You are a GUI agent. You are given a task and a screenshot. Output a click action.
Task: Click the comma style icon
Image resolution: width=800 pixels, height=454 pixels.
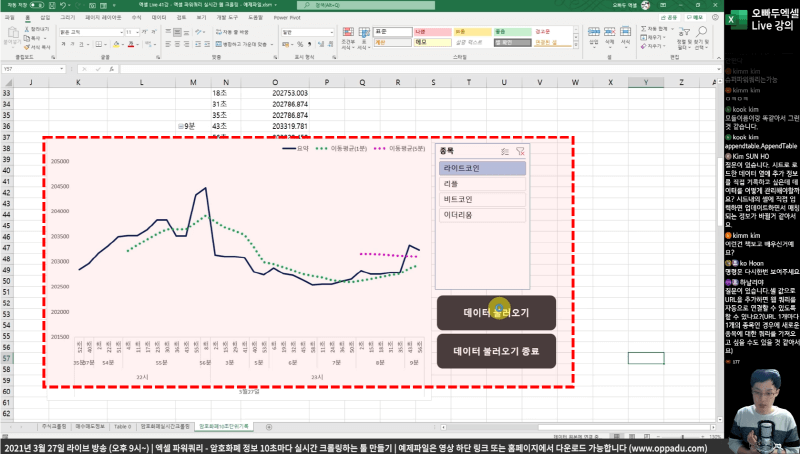[x=309, y=44]
